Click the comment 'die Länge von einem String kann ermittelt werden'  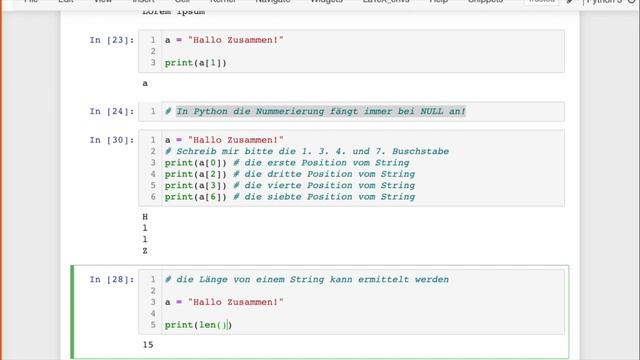pyautogui.click(x=307, y=280)
